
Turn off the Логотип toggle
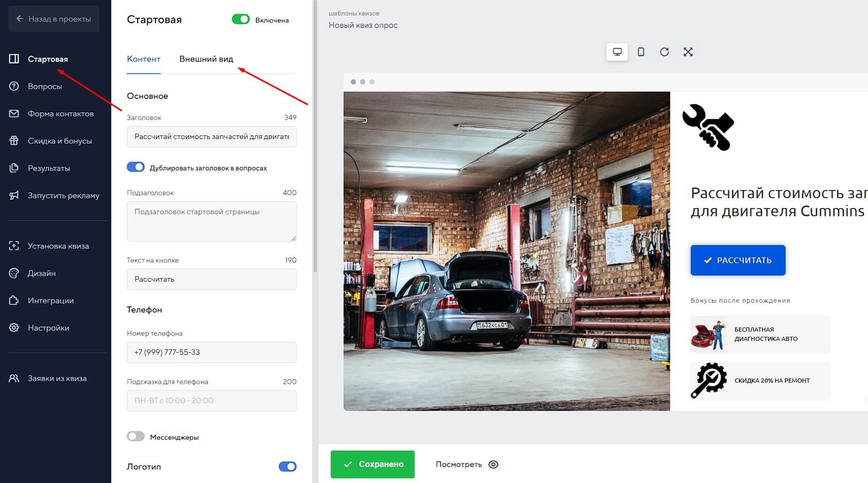[x=287, y=467]
